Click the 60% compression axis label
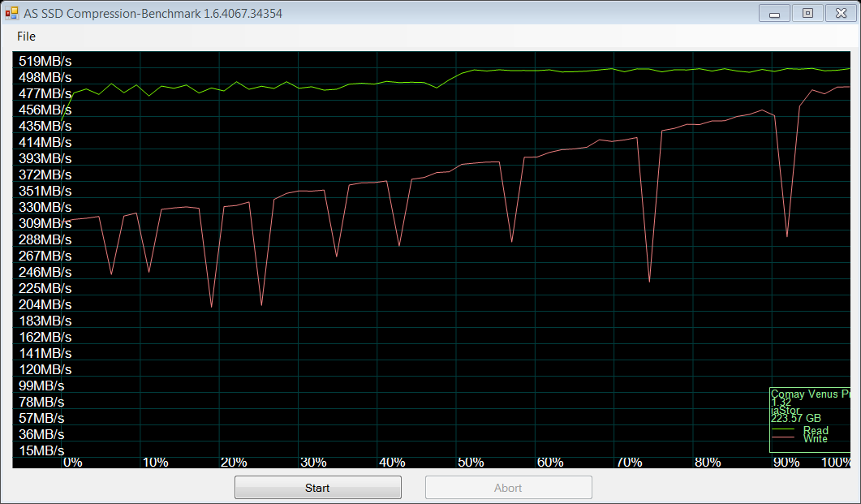The width and height of the screenshot is (861, 504). [x=550, y=463]
